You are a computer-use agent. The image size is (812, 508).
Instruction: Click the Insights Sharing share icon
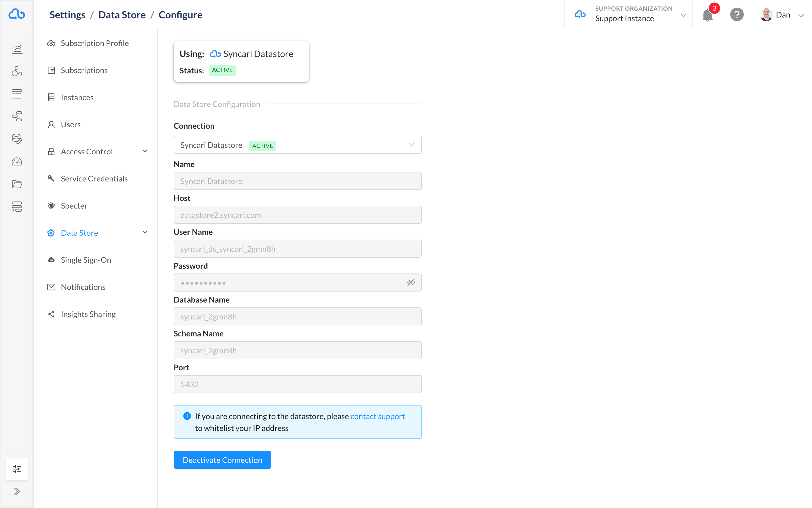coord(51,314)
